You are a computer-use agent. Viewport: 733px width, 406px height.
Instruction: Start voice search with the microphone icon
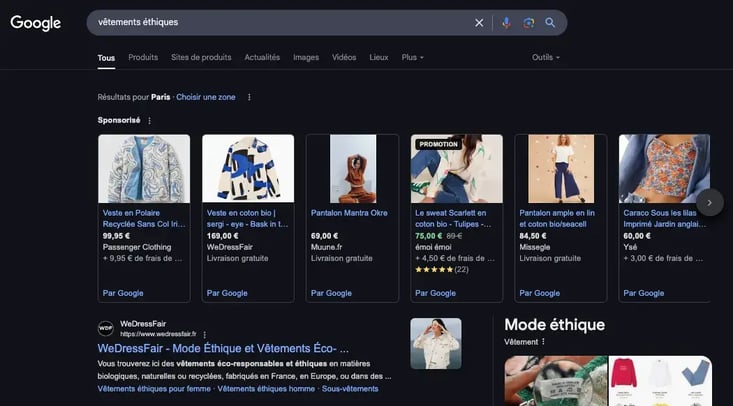pyautogui.click(x=506, y=22)
